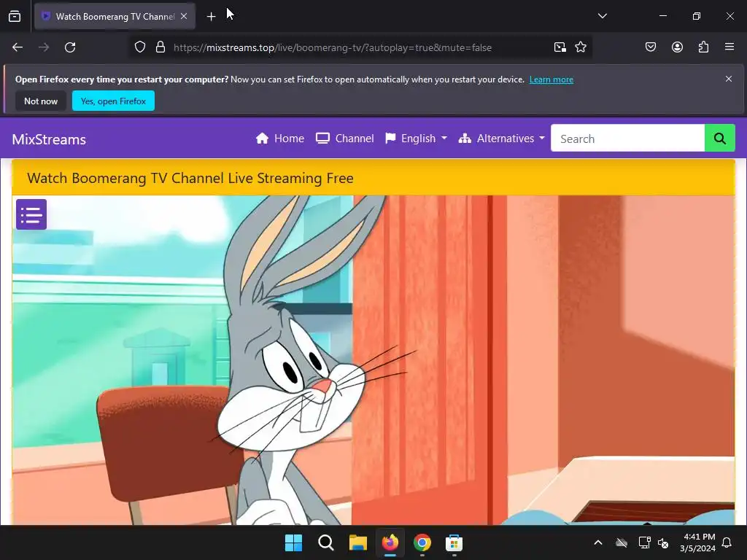The image size is (747, 560).
Task: Expand the English language dropdown
Action: [x=416, y=139]
